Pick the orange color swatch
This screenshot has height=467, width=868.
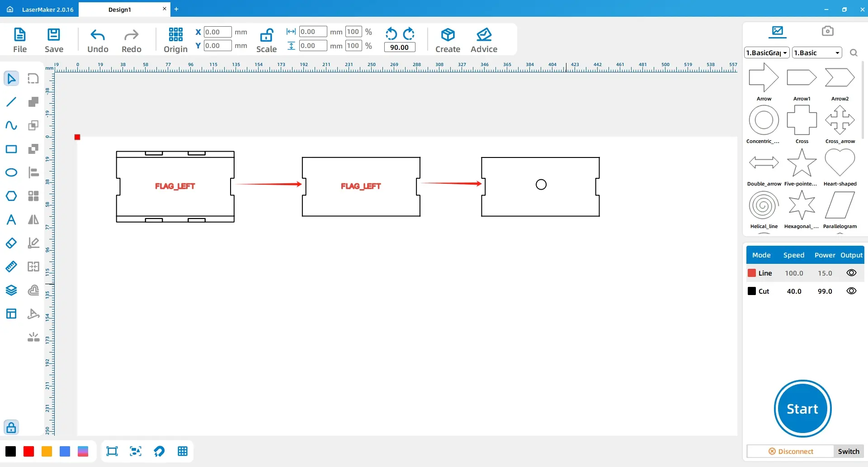tap(47, 451)
